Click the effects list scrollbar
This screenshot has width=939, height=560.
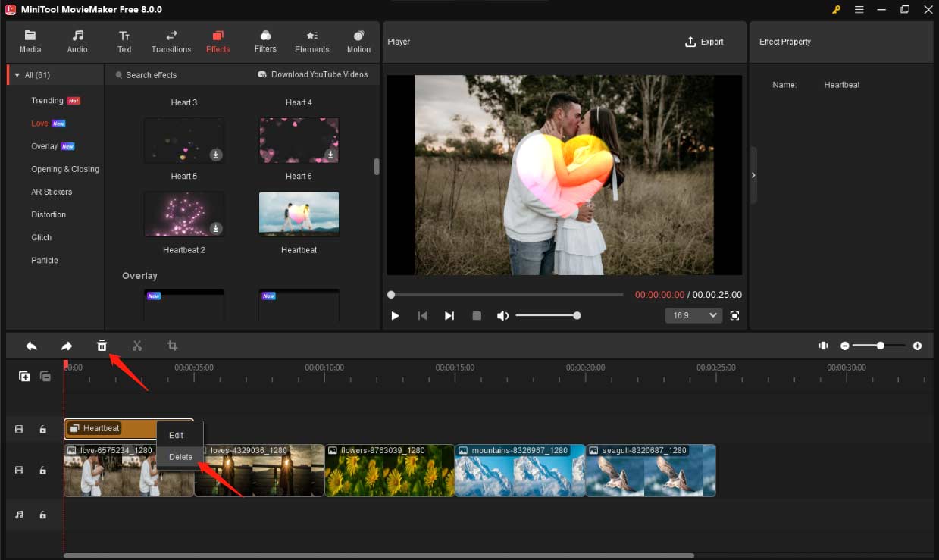377,167
